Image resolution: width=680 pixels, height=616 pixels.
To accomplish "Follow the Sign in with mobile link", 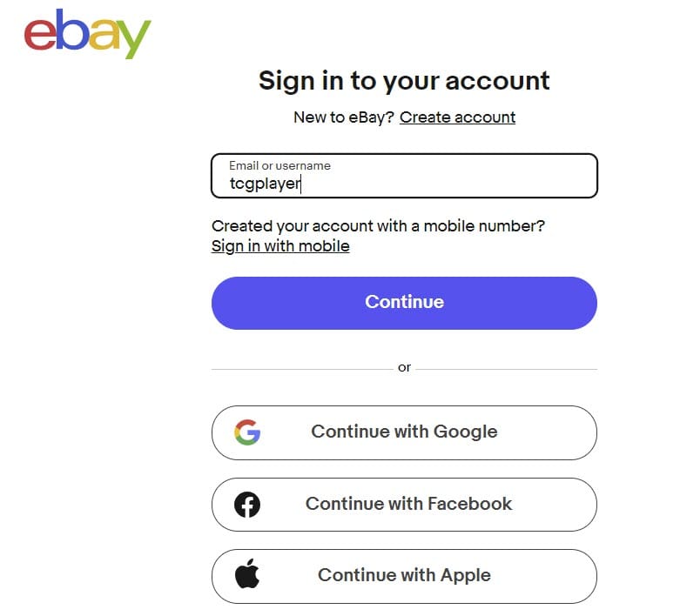I will point(280,246).
